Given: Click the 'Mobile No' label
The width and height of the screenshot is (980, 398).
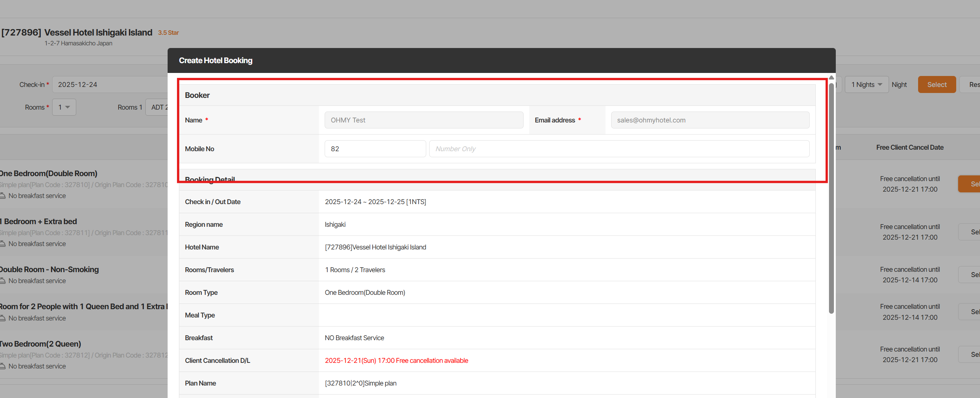Looking at the screenshot, I should [x=199, y=149].
